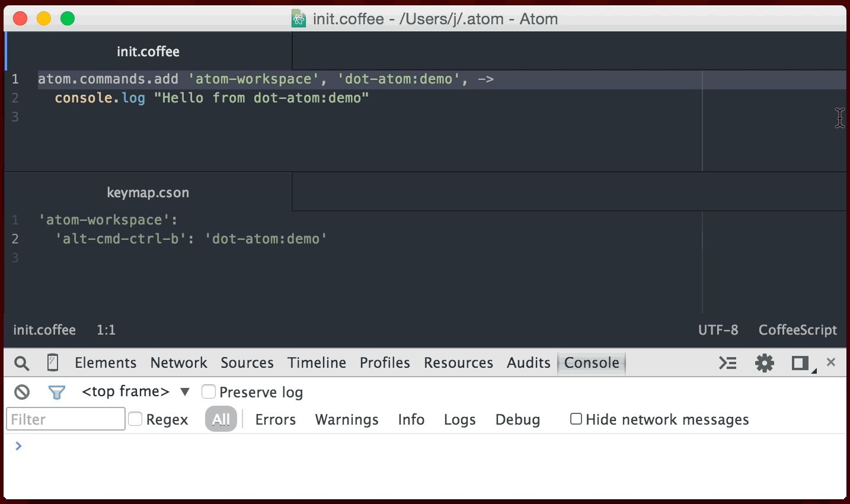This screenshot has height=504, width=850.
Task: Check the Regex filter checkbox
Action: click(x=136, y=419)
